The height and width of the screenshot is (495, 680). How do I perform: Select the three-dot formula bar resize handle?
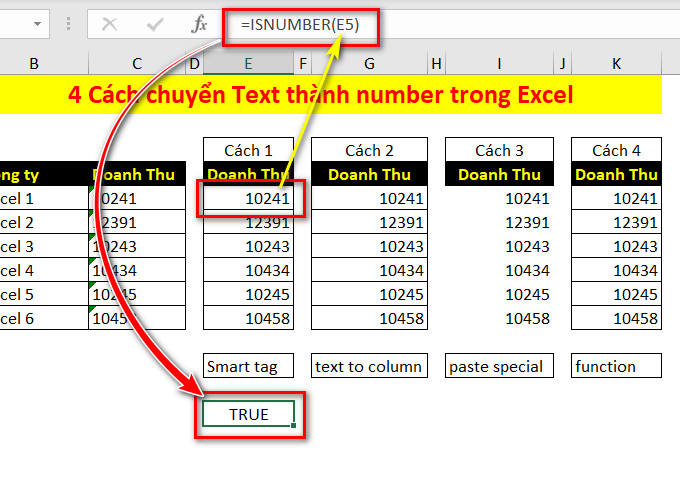pos(69,24)
